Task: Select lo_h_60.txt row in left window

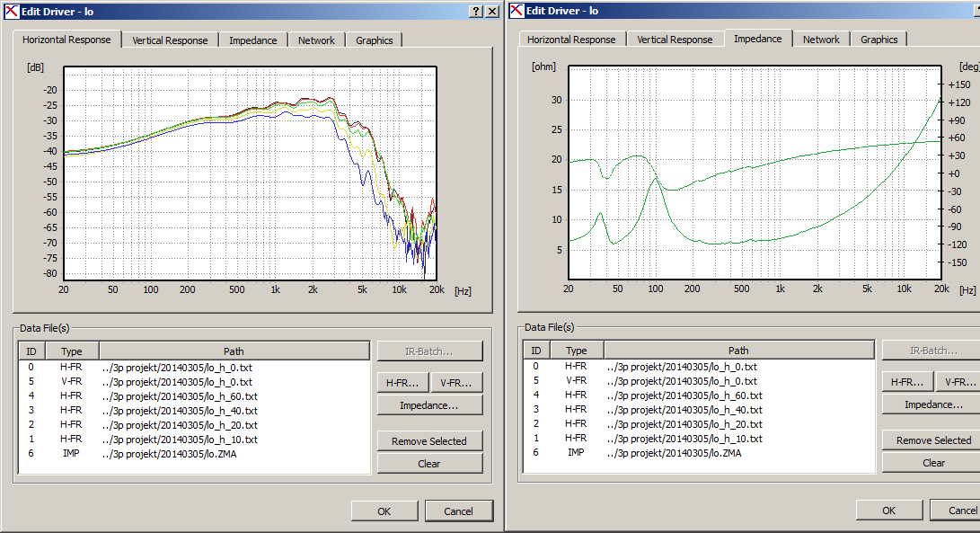Action: tap(194, 396)
